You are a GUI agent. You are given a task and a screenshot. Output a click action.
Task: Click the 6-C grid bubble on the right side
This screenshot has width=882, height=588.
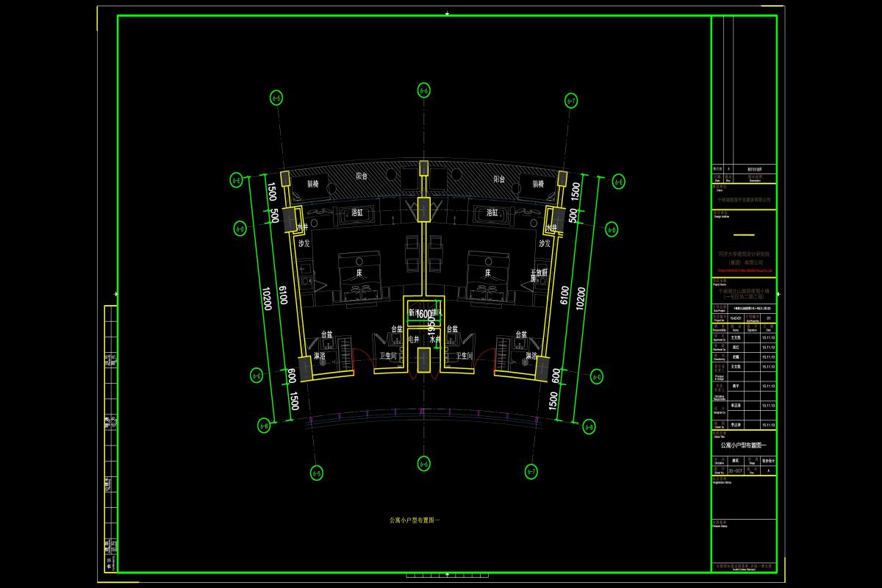point(598,376)
